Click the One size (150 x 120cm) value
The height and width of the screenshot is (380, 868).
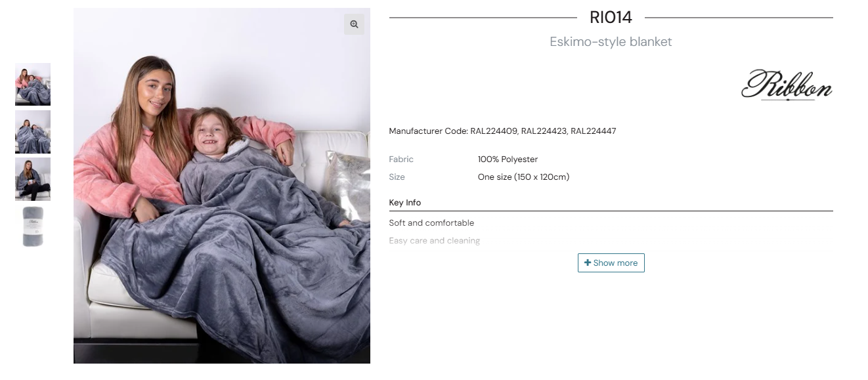(x=523, y=177)
